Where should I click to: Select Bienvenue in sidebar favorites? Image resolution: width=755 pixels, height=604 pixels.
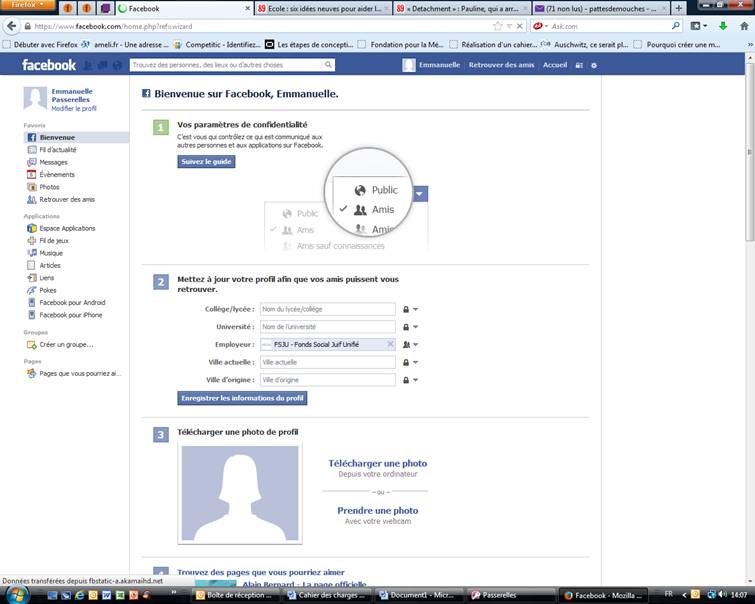click(x=77, y=137)
